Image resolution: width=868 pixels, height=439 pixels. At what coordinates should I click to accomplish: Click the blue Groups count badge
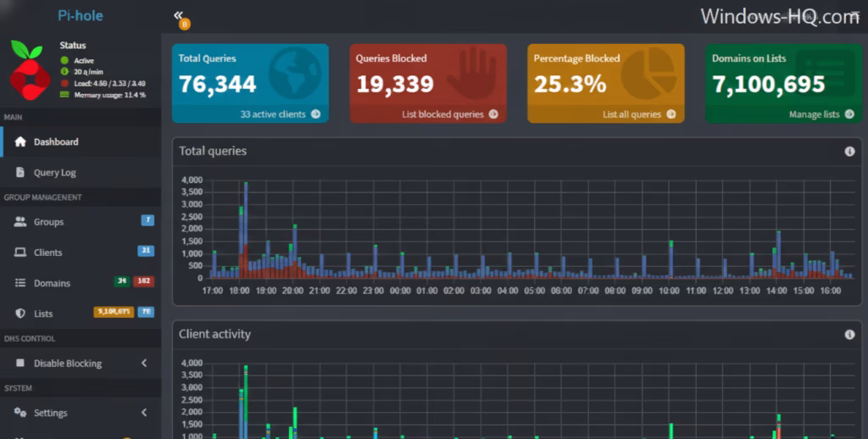tap(147, 220)
